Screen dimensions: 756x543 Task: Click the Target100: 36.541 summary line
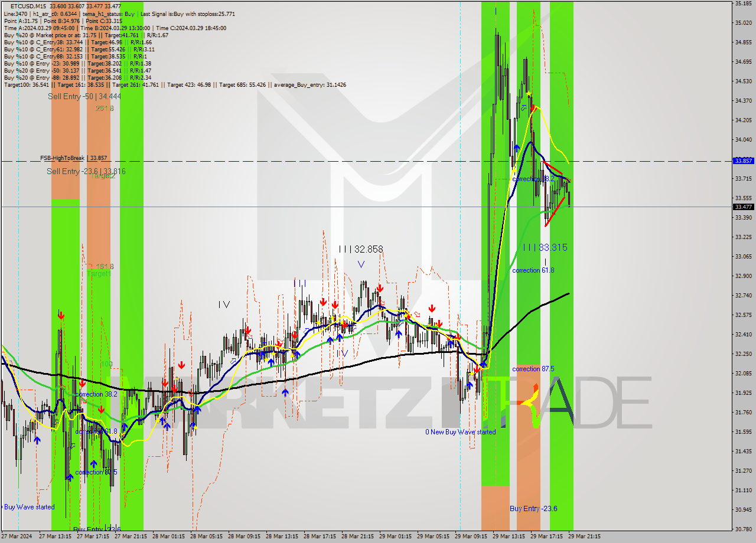175,84
